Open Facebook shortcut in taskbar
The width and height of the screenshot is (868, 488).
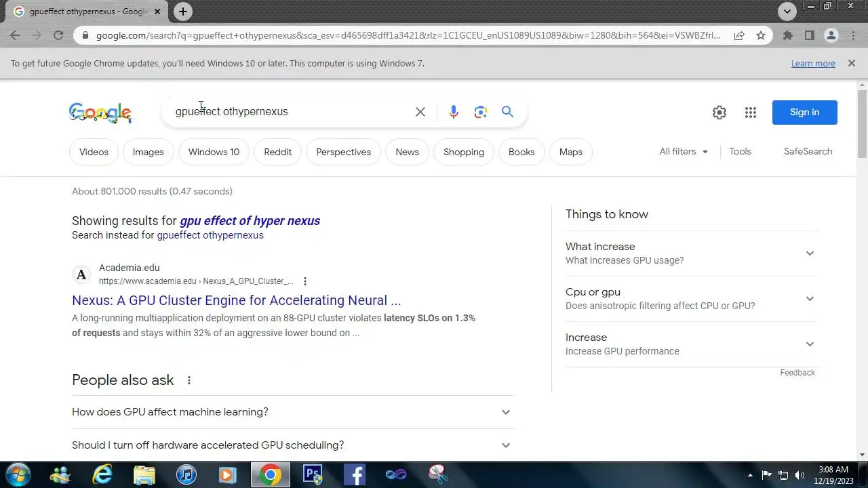(x=354, y=474)
